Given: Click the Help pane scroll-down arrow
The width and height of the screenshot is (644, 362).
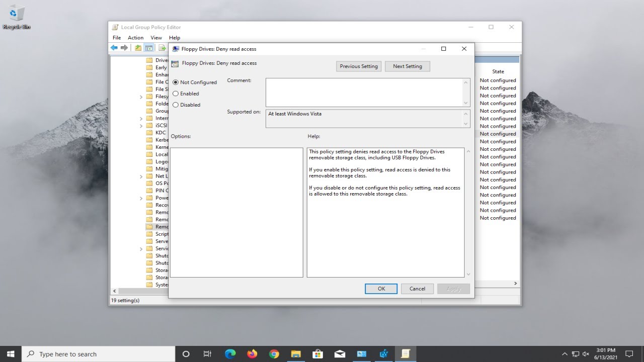Looking at the screenshot, I should point(468,274).
